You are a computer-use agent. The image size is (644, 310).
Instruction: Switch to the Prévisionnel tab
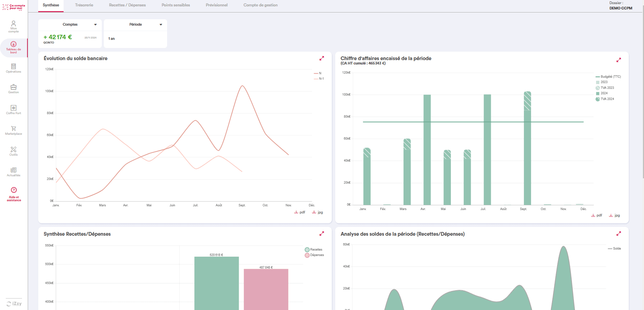coord(216,5)
